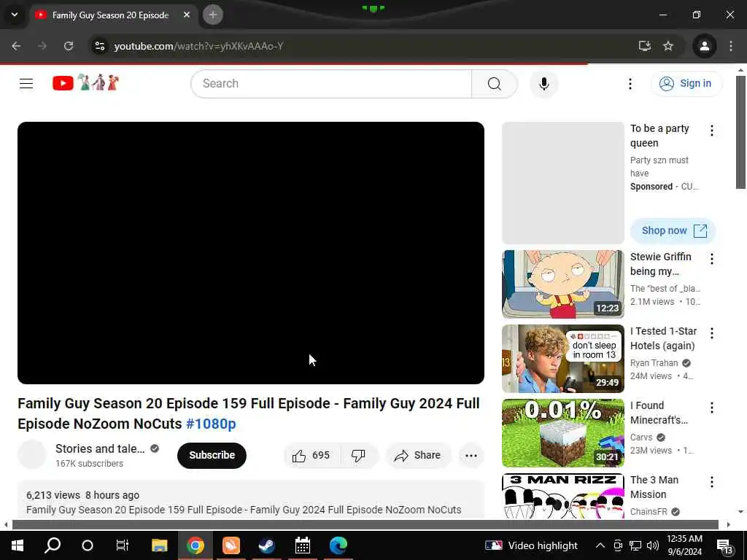Open Windows taskbar search
747x560 pixels.
53,545
